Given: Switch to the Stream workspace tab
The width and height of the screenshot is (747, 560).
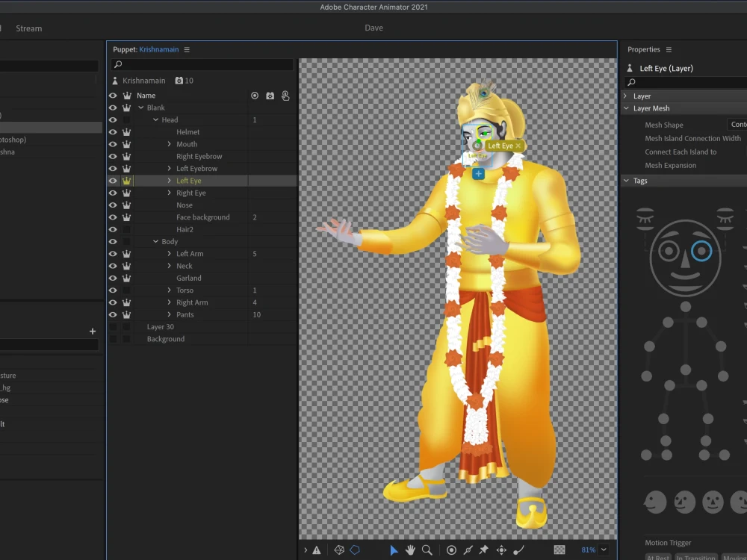Looking at the screenshot, I should (x=28, y=28).
